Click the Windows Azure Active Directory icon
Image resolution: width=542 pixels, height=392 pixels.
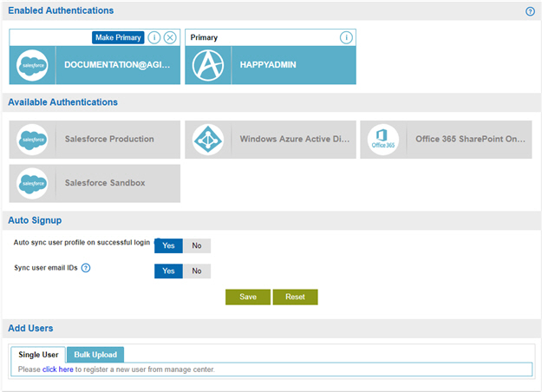coord(208,140)
